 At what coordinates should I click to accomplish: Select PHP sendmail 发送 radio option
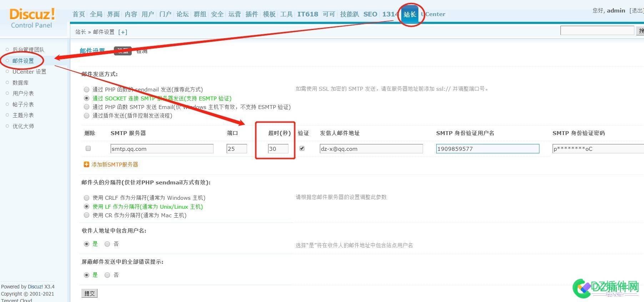pos(86,89)
